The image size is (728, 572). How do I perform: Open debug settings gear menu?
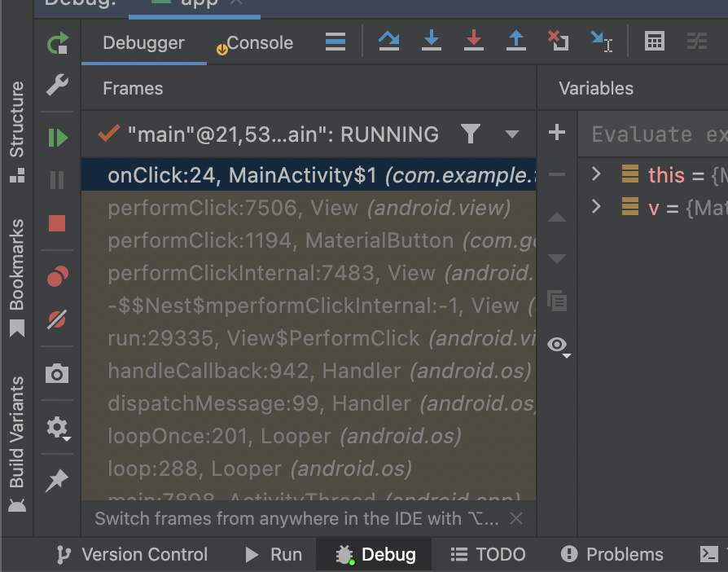pyautogui.click(x=58, y=428)
